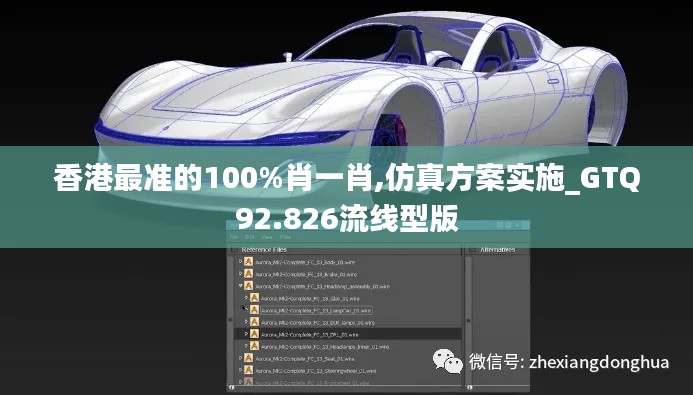
Task: Select the Aurora_Mk2 Body_01.wire file name
Action: pyautogui.click(x=305, y=262)
